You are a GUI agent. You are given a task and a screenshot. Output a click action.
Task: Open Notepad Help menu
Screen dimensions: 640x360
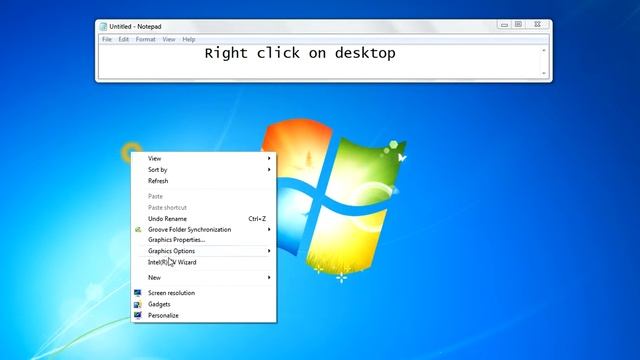coord(189,39)
